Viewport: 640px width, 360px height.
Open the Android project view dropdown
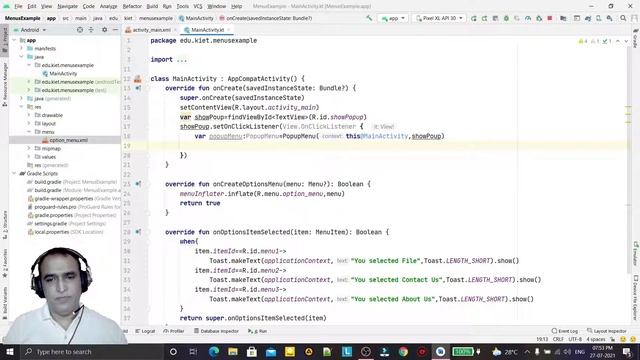30,30
